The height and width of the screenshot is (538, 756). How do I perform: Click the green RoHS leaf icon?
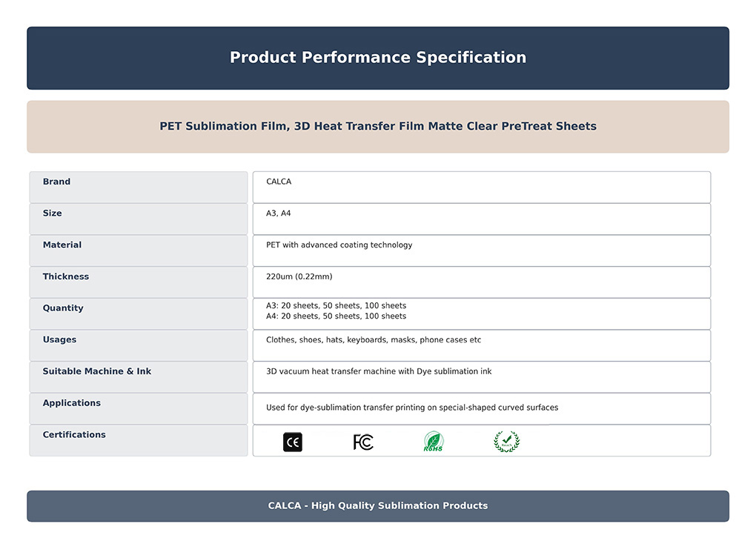pyautogui.click(x=434, y=442)
